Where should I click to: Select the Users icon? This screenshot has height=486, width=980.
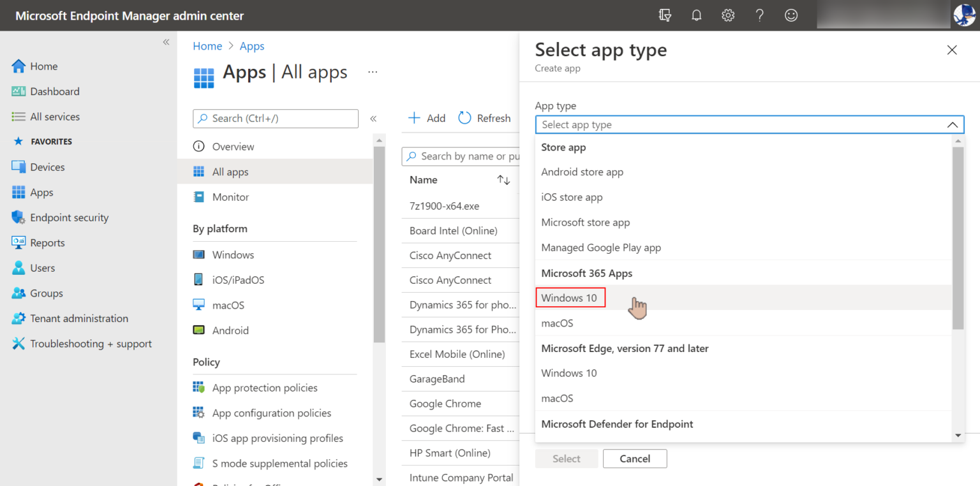point(18,267)
